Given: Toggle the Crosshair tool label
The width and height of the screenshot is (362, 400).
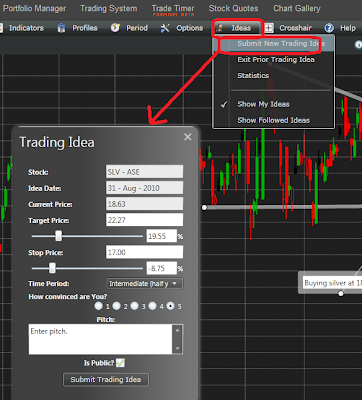Looking at the screenshot, I should (295, 28).
